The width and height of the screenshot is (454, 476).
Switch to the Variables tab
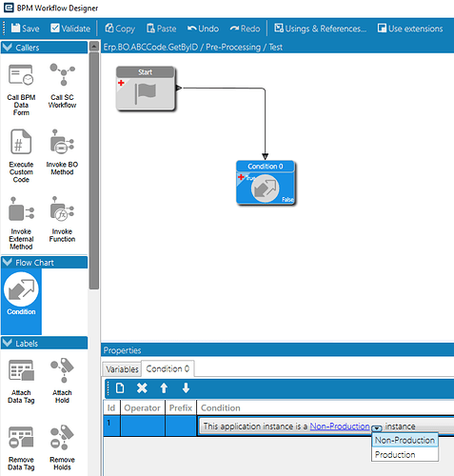(x=122, y=369)
